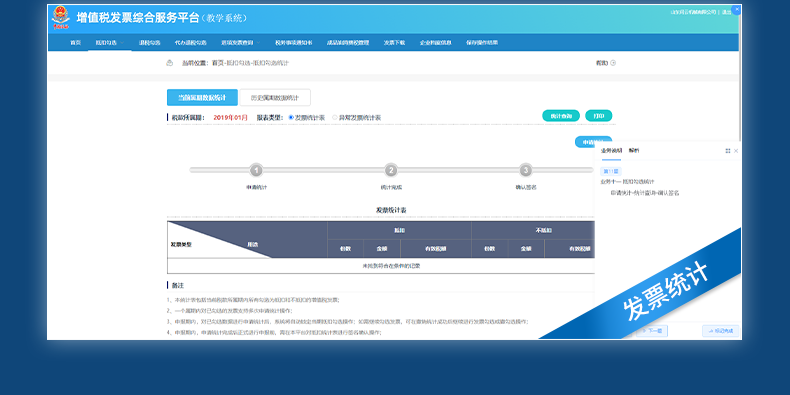Click step 3 marker 确认签名
The width and height of the screenshot is (790, 395).
525,170
